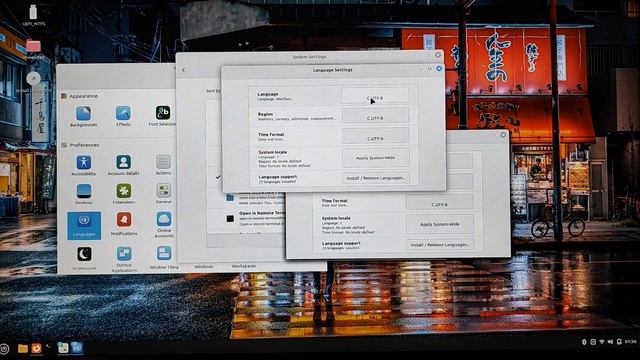Click the Language Settings title bar

tap(333, 70)
